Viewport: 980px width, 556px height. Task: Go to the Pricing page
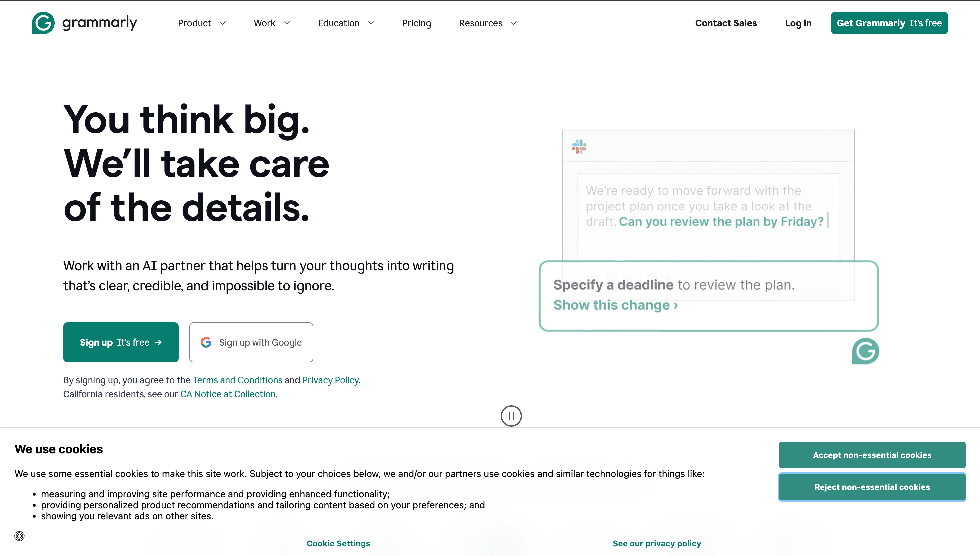point(416,23)
